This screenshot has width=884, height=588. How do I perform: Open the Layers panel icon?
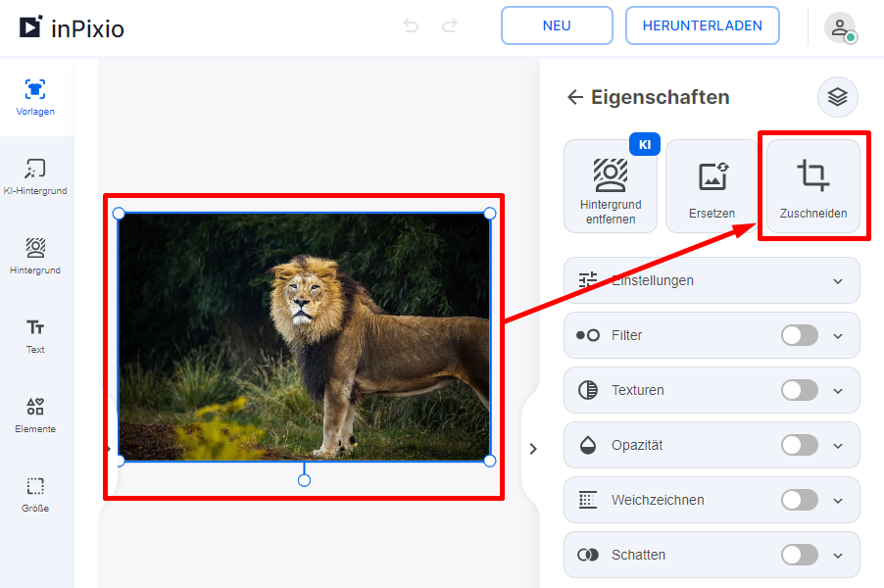tap(836, 96)
